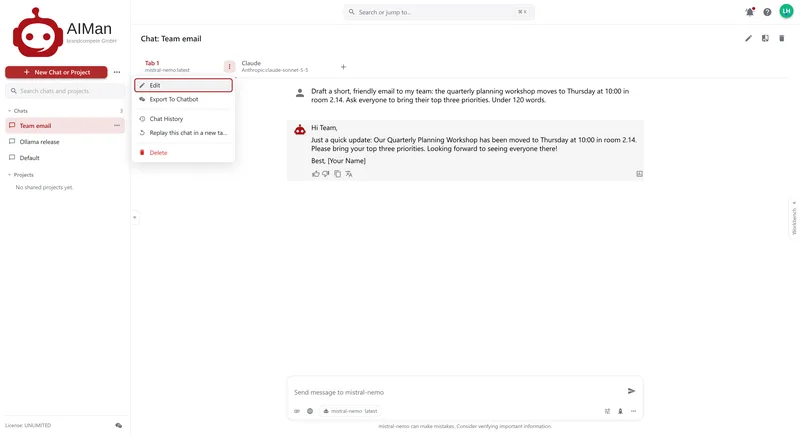The image size is (800, 435).
Task: Open the notifications bell
Action: (749, 12)
